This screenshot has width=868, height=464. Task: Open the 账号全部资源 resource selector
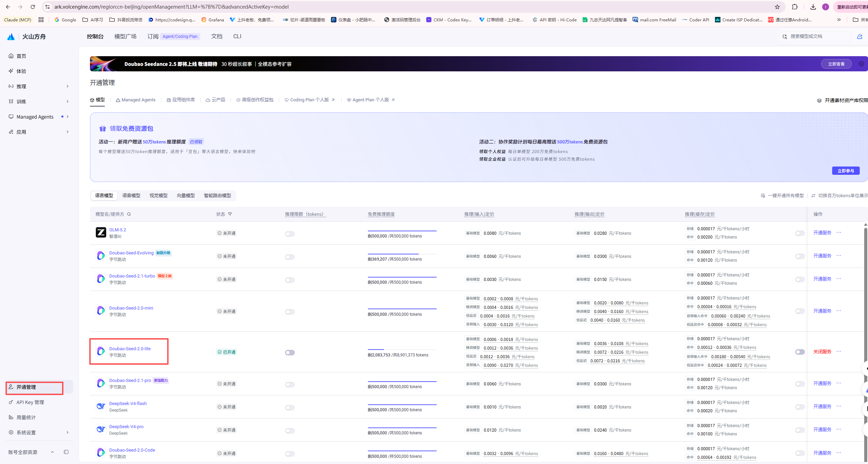pyautogui.click(x=31, y=452)
